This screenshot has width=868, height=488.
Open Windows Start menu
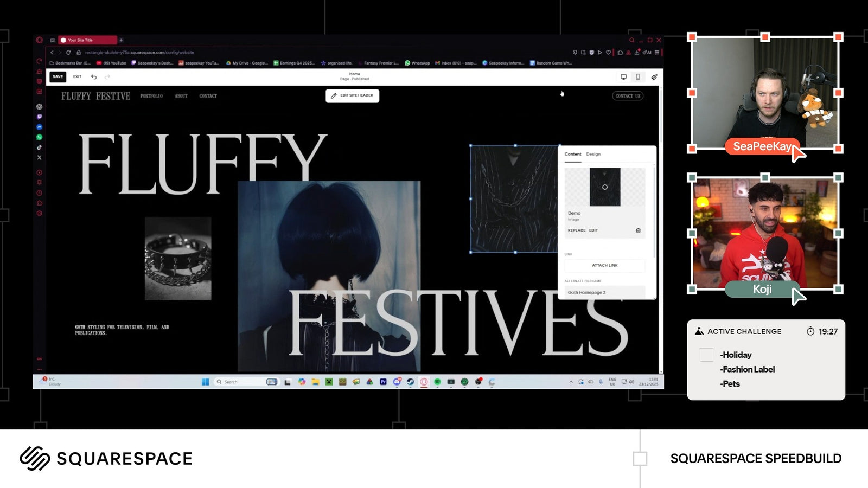point(205,382)
